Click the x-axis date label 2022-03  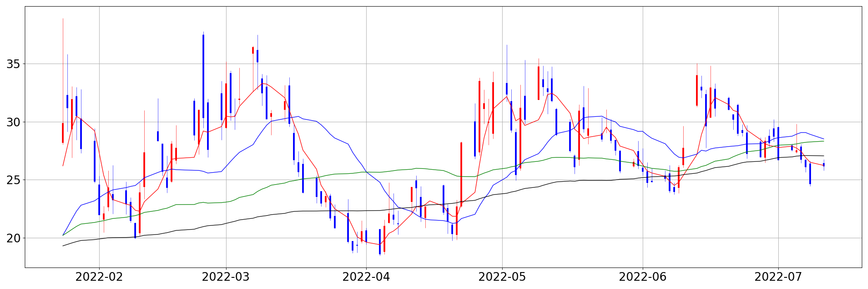coord(226,277)
